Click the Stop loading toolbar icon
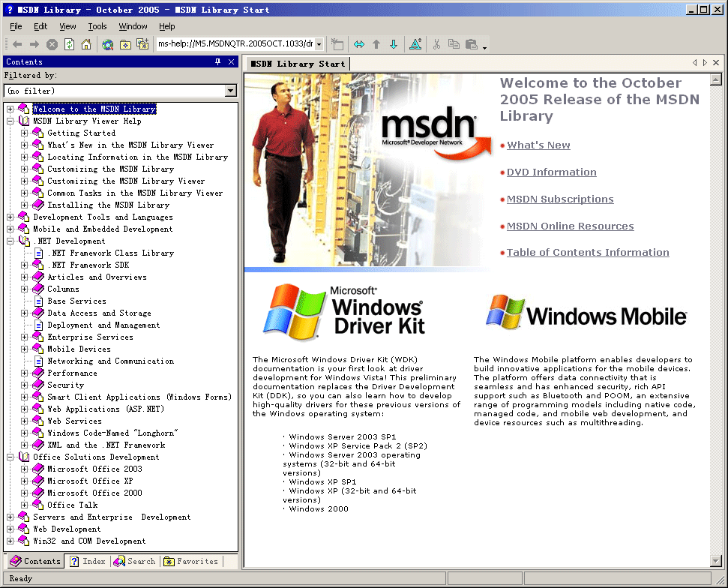 click(52, 44)
